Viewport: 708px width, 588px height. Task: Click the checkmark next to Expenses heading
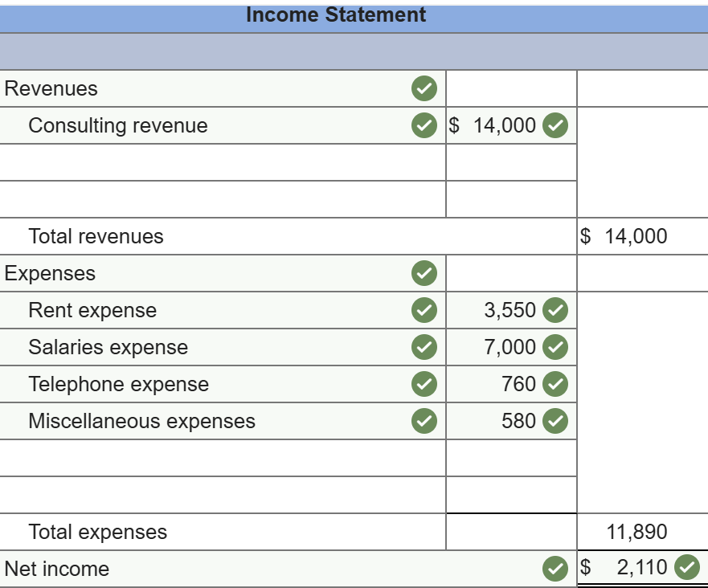click(426, 273)
